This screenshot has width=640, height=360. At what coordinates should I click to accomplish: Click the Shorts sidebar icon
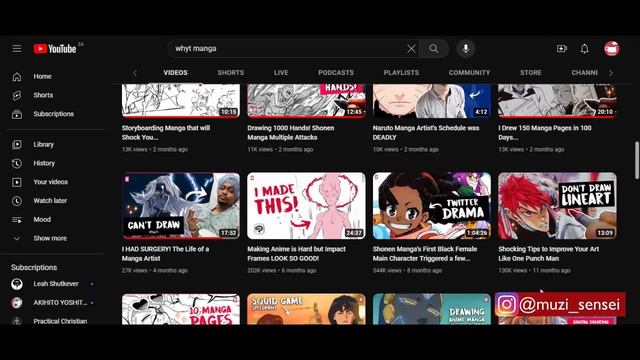[x=17, y=95]
